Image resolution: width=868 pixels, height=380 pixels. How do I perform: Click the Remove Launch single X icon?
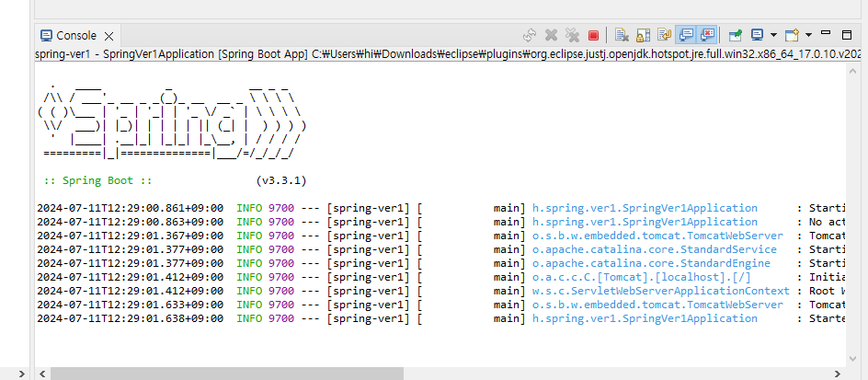(551, 36)
